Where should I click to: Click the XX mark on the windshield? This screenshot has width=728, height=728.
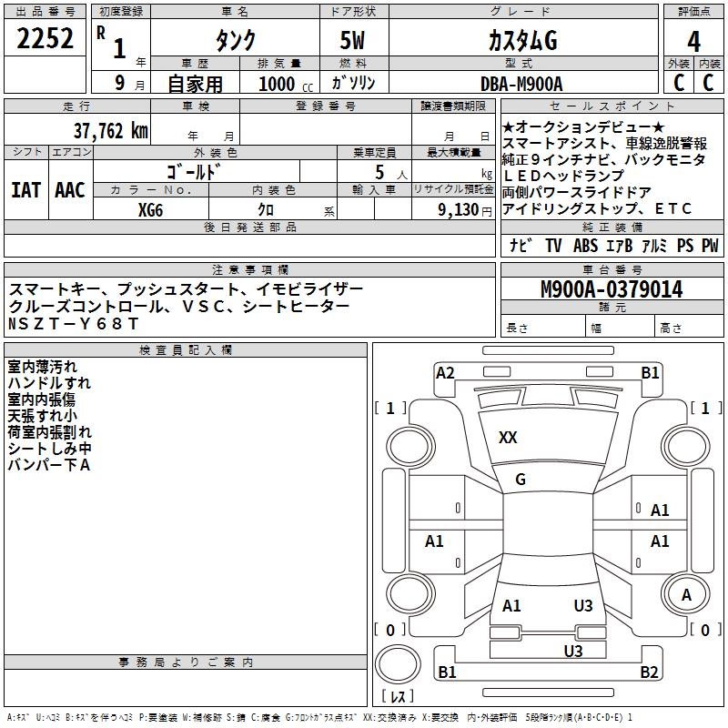point(508,438)
